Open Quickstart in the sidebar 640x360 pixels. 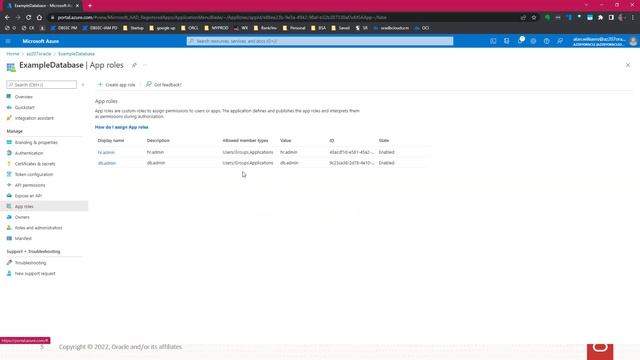[24, 107]
